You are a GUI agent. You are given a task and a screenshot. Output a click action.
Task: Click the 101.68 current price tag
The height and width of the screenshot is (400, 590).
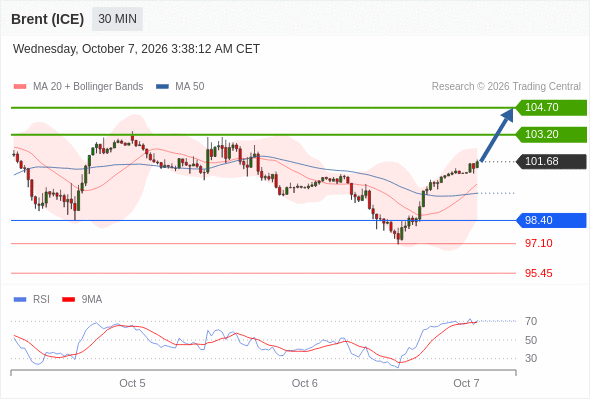pyautogui.click(x=551, y=161)
